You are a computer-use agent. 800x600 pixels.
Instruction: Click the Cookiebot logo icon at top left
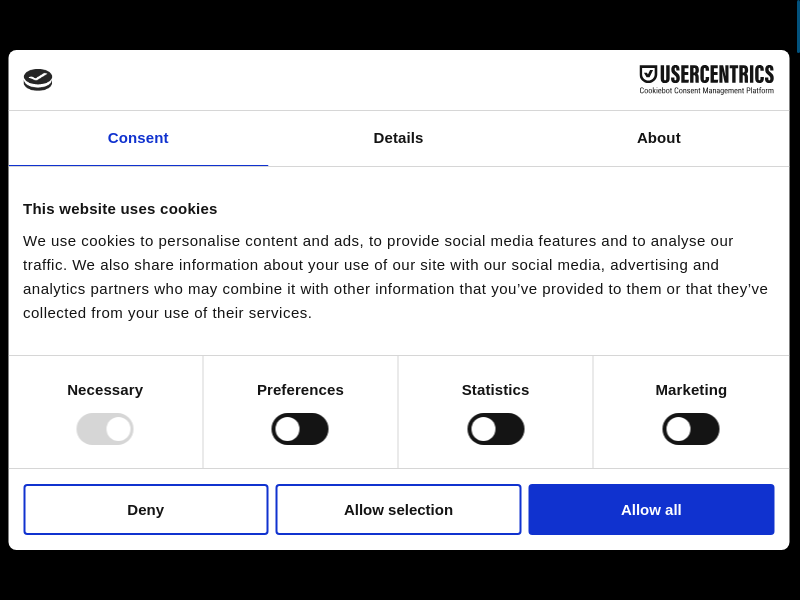pyautogui.click(x=38, y=79)
